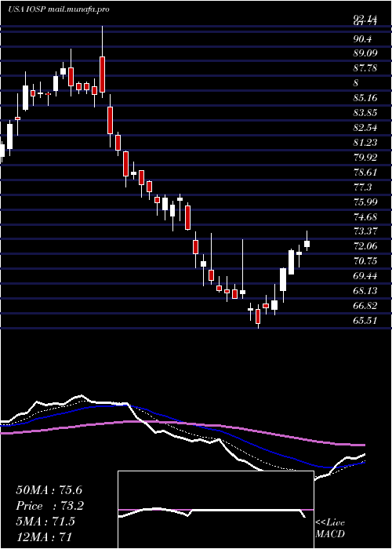
Task: Select the 78.61 price axis label
Action: tap(366, 172)
